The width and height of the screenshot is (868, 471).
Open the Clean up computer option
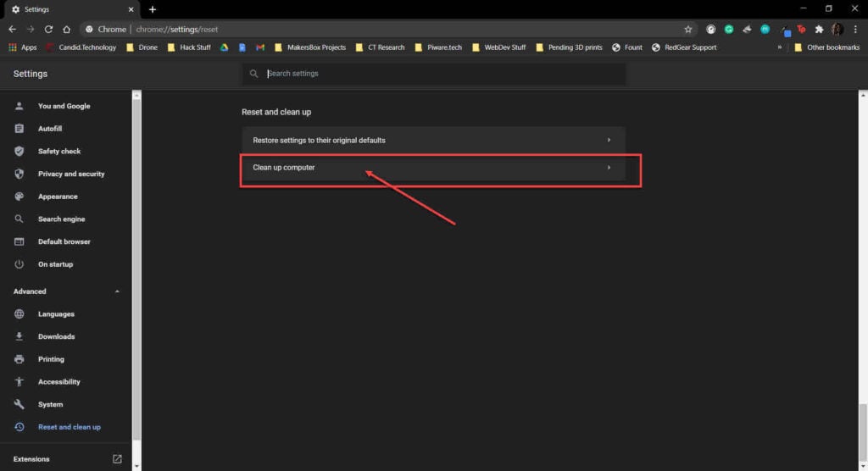433,167
